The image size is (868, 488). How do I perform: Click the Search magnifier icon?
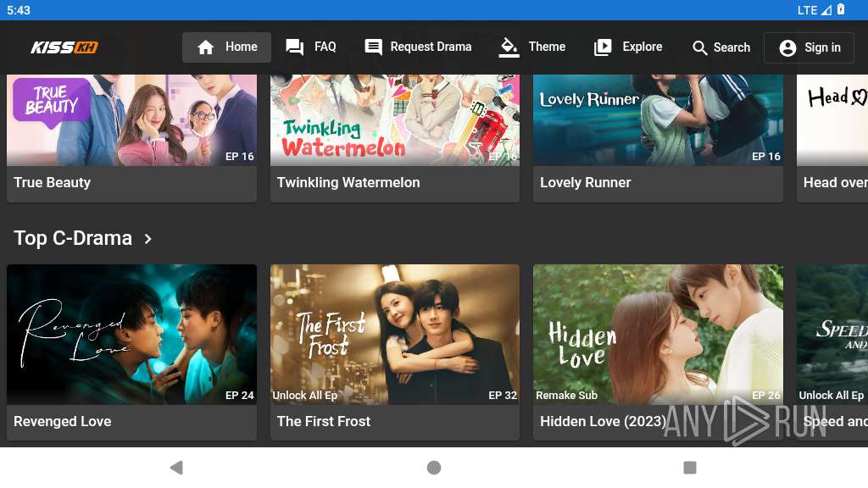click(699, 48)
